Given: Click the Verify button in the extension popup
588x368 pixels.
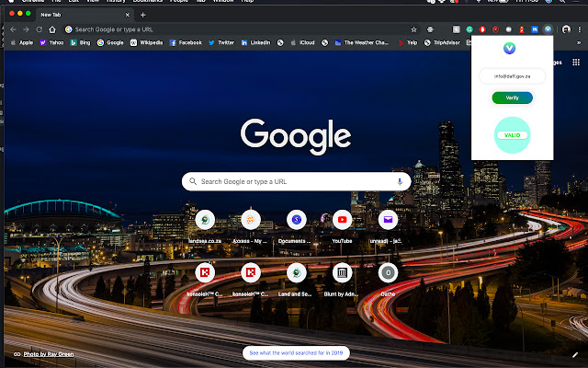Looking at the screenshot, I should [512, 98].
